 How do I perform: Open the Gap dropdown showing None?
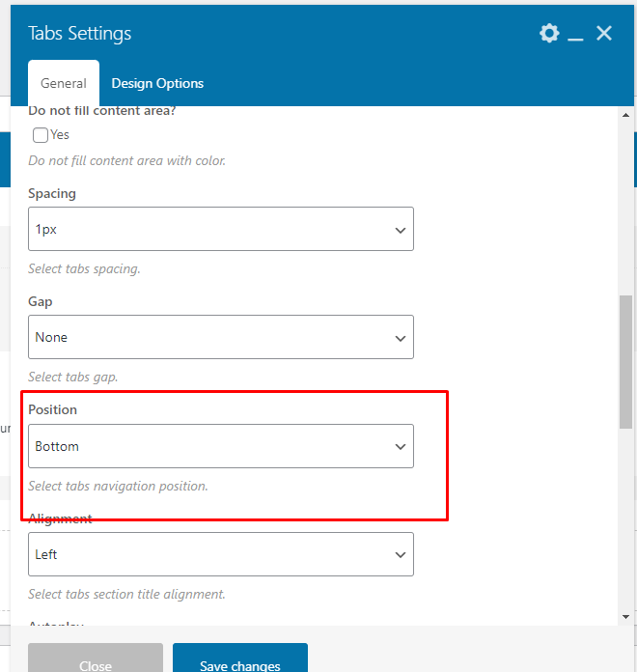coord(221,337)
